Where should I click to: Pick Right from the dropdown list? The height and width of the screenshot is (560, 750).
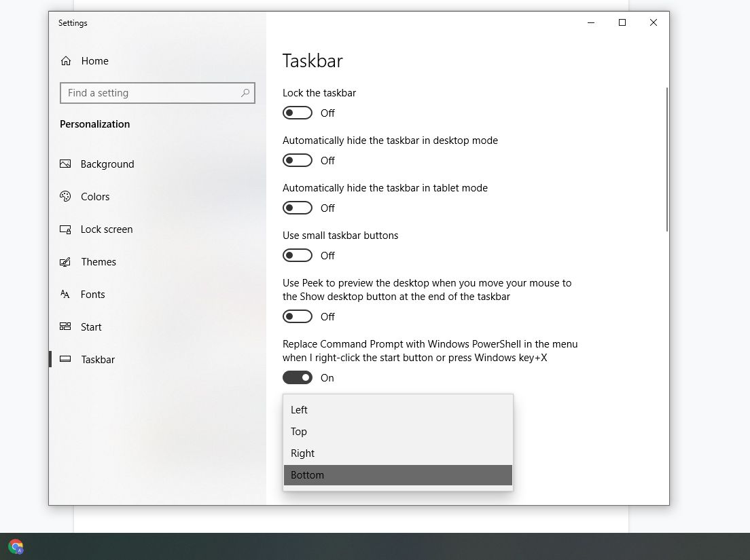(302, 453)
